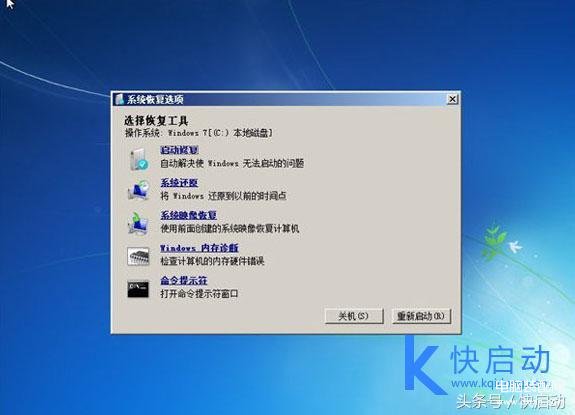Screen dimensions: 575x415
Task: Click the text 检查计算机的内存硬件错误
Action: [212, 261]
